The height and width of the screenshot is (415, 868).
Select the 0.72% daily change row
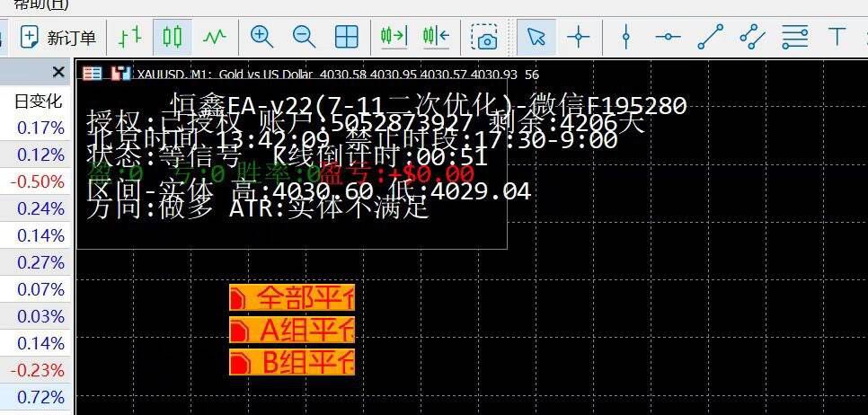pyautogui.click(x=37, y=397)
